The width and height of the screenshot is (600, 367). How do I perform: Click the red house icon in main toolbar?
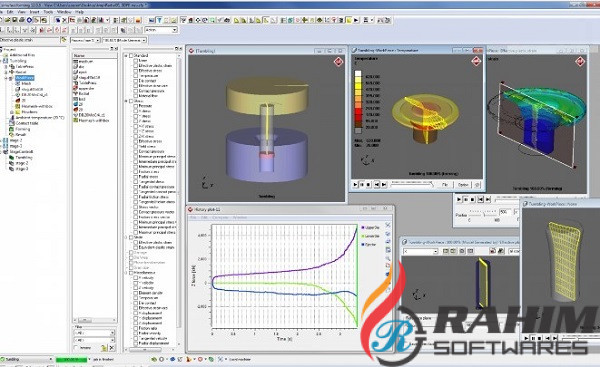coord(190,20)
